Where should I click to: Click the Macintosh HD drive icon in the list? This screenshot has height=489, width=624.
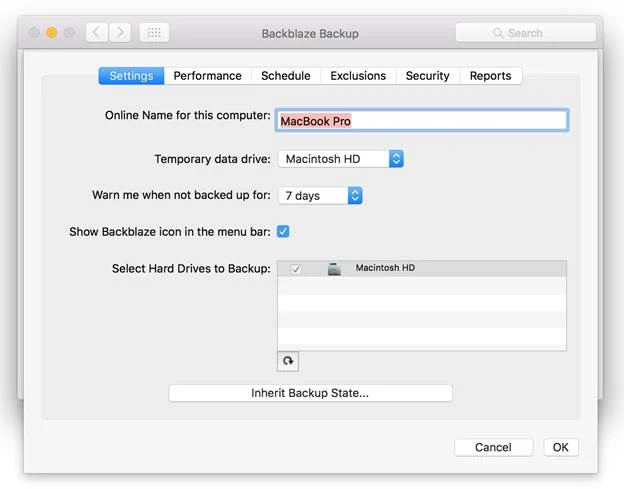coord(334,269)
